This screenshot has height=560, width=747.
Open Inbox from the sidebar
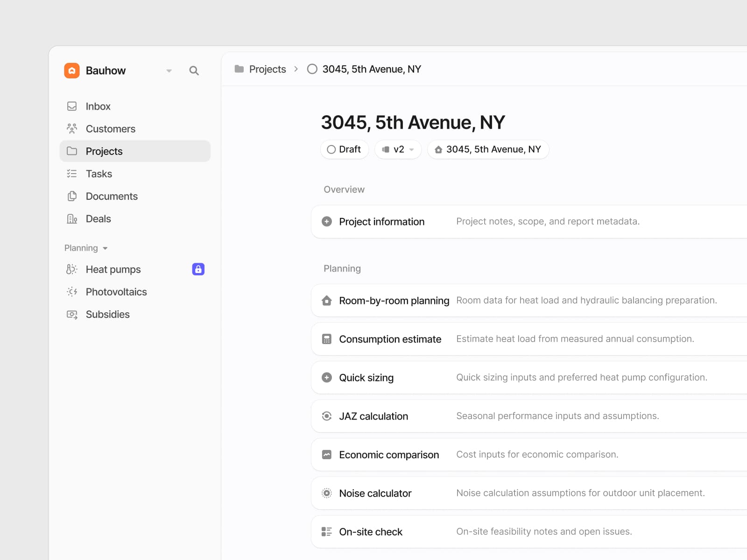135,106
